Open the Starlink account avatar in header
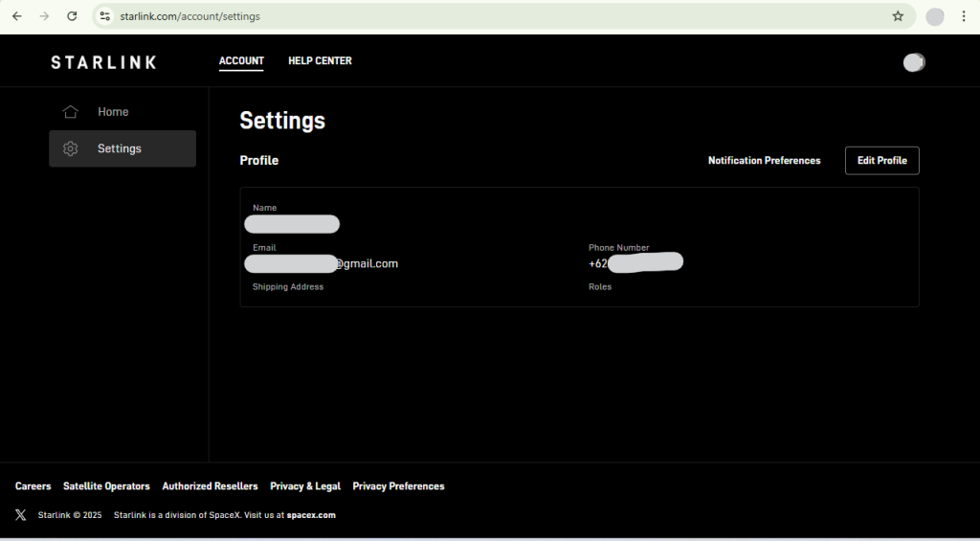 pos(914,62)
